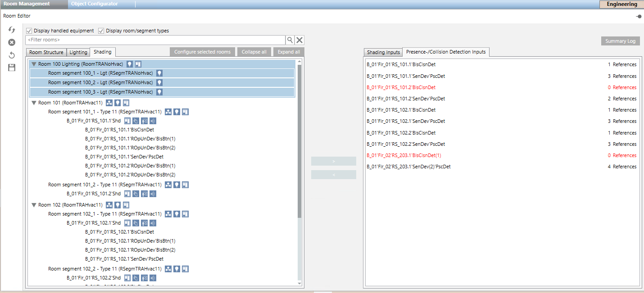Click into the Filter rooms input field
This screenshot has width=644, height=293.
point(155,40)
